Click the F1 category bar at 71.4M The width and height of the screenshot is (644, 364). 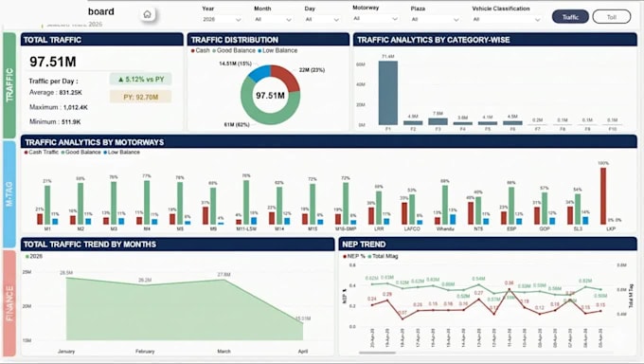tap(388, 93)
